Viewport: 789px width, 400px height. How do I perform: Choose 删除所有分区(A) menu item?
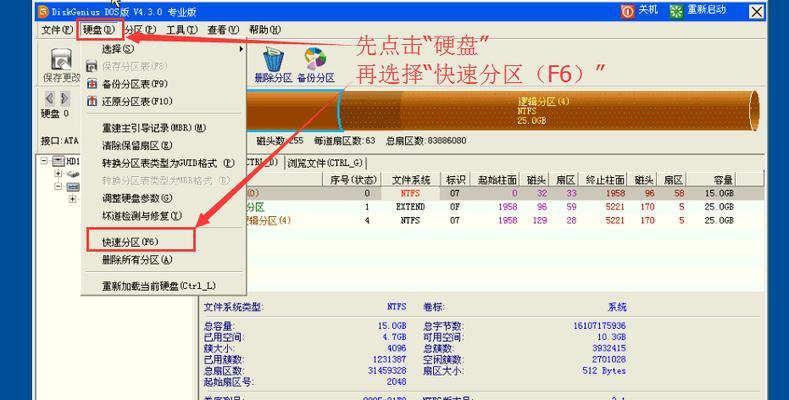[x=165, y=260]
